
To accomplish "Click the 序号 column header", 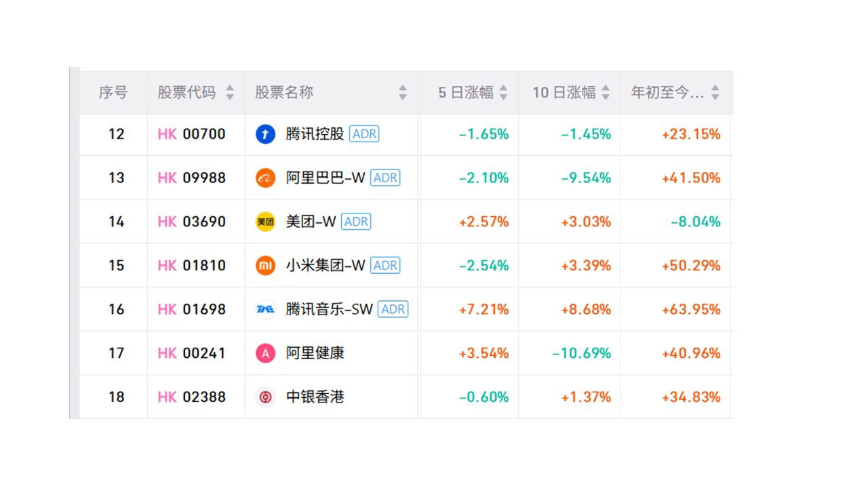I will tap(113, 93).
